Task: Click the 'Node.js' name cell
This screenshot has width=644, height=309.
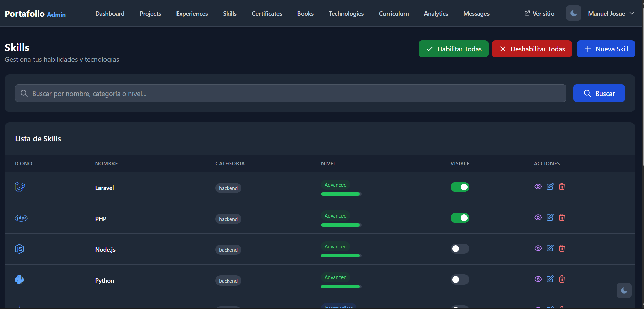Action: 105,249
